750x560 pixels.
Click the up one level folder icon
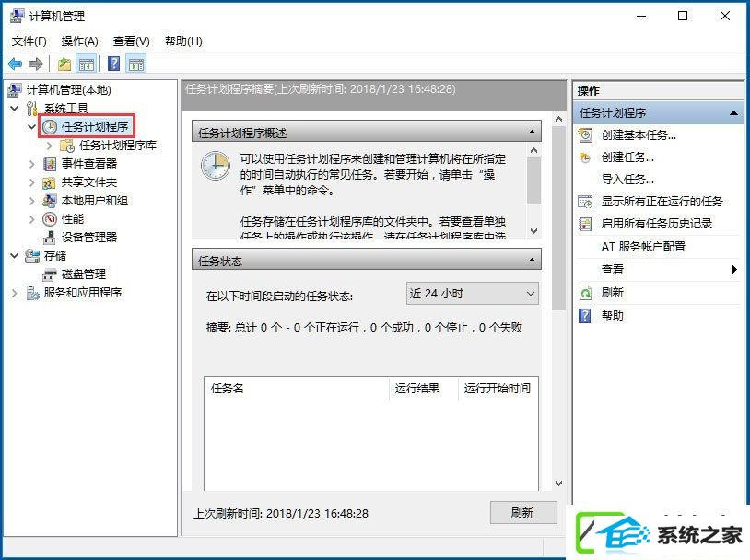[x=64, y=64]
